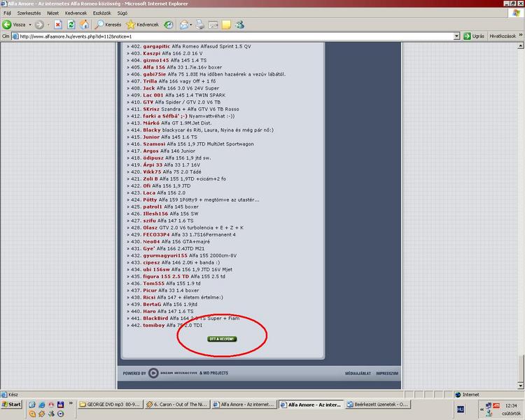Click the system clock showing 12:34

click(511, 405)
